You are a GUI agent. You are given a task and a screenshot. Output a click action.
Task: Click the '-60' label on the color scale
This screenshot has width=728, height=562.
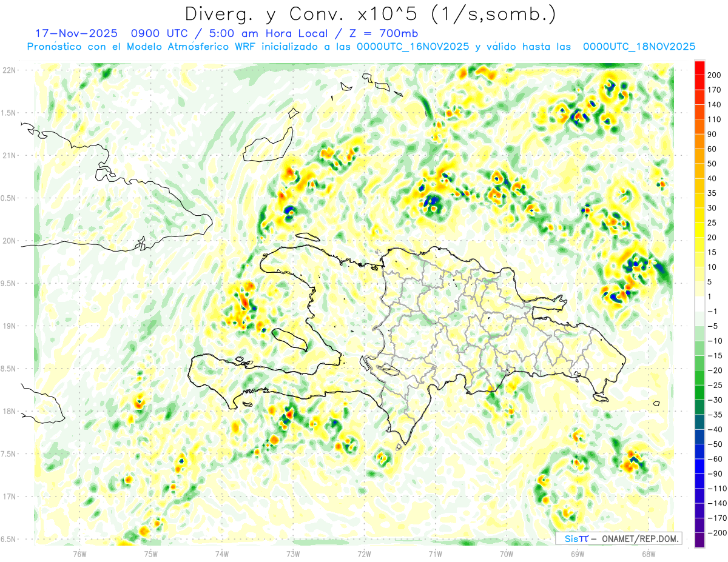(713, 459)
